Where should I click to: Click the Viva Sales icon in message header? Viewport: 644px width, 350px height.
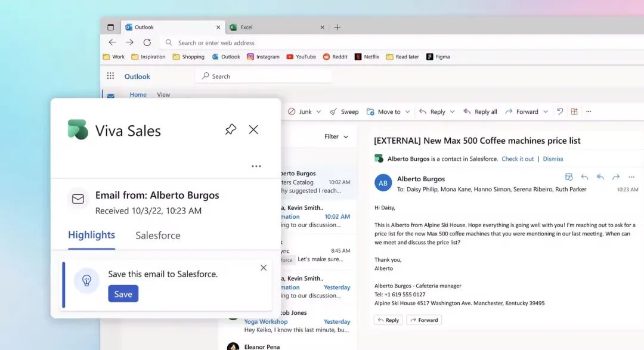[569, 177]
